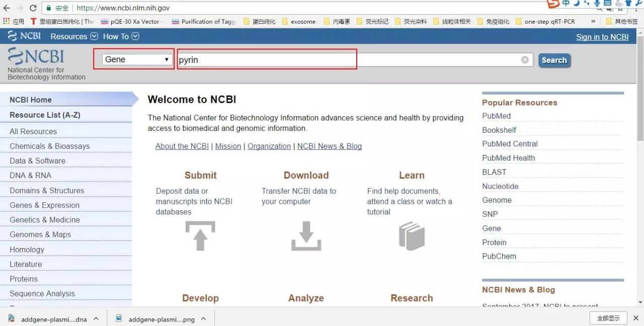Open the How To dropdown menu
Viewport: 644px width, 326px height.
121,36
